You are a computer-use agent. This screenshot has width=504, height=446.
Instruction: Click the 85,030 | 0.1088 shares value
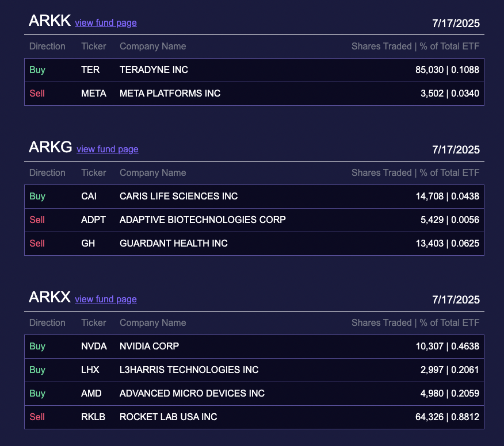447,70
